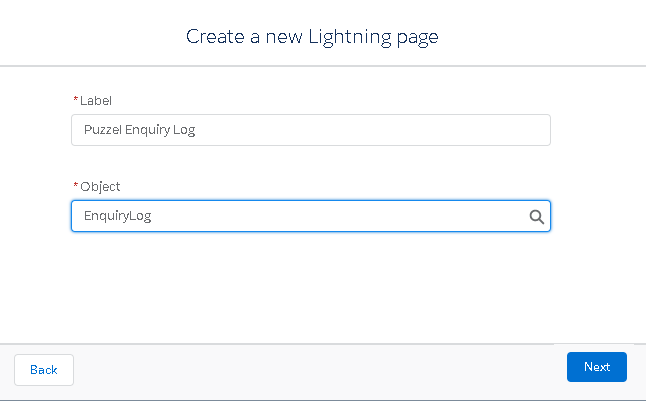
Task: Go Back to the previous step
Action: 44,370
